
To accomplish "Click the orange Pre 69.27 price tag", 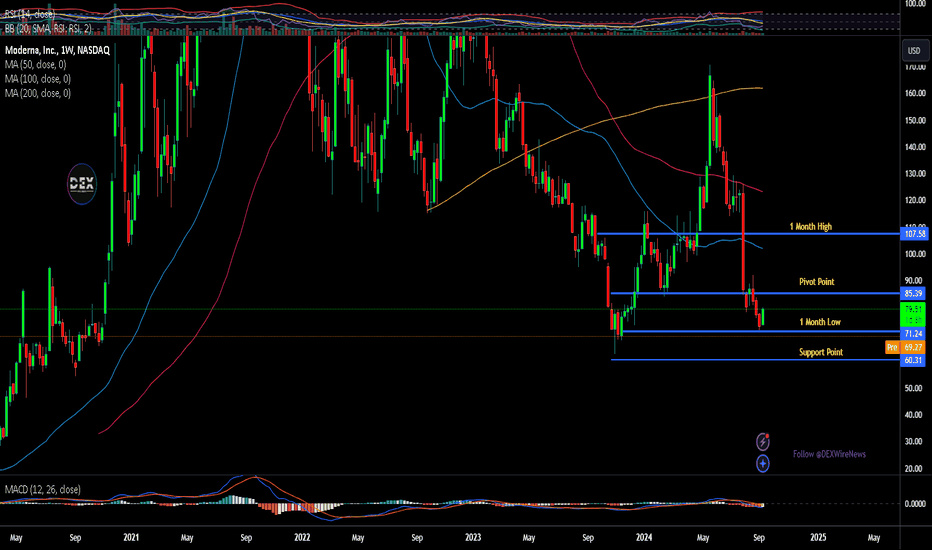I will coord(905,347).
